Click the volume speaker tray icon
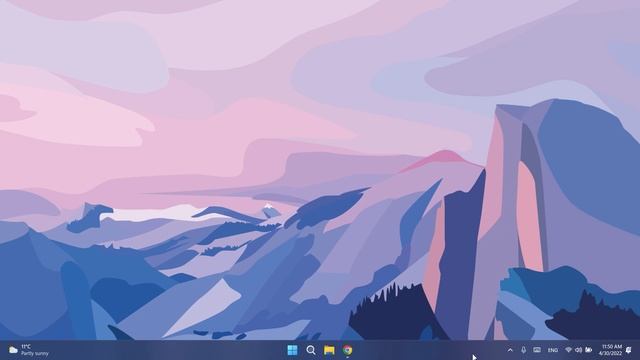 578,350
